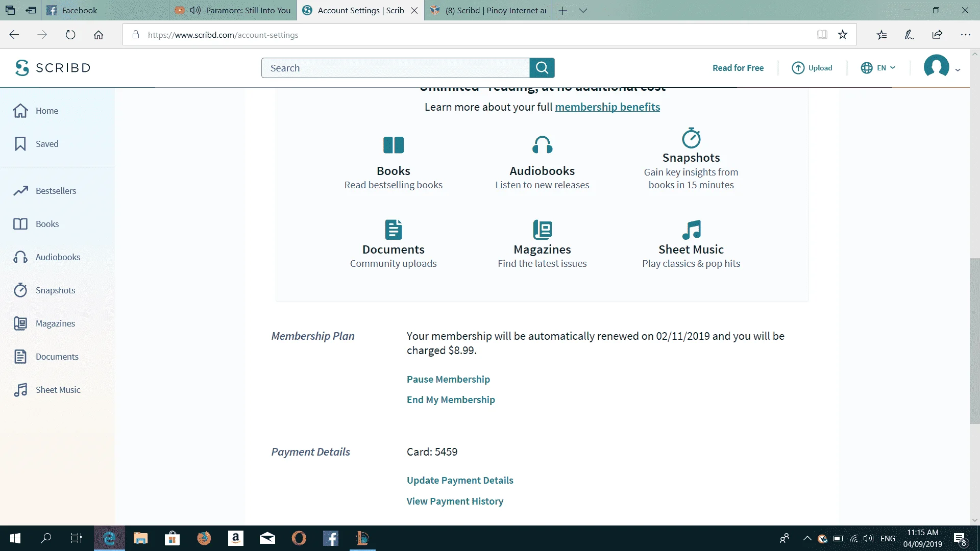Screen dimensions: 980x551
Task: Click Read for Free
Action: coord(738,68)
